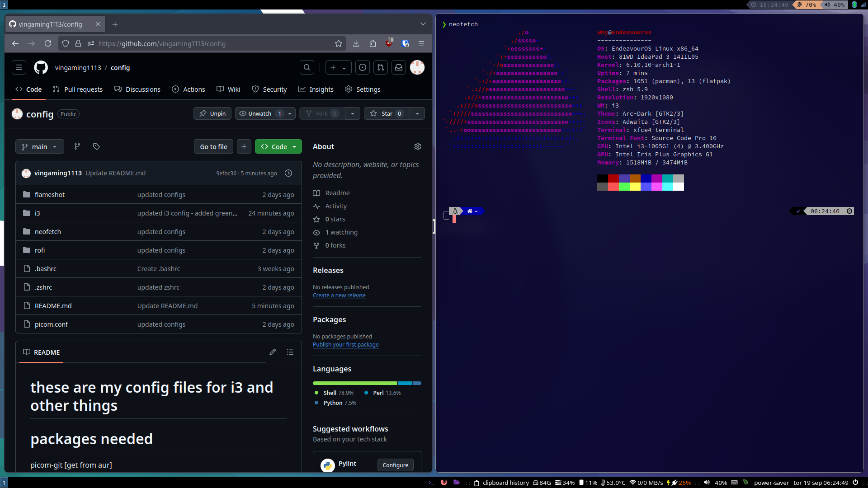Expand the green Code dropdown
Viewport: 868px width, 488px height.
pyautogui.click(x=294, y=146)
